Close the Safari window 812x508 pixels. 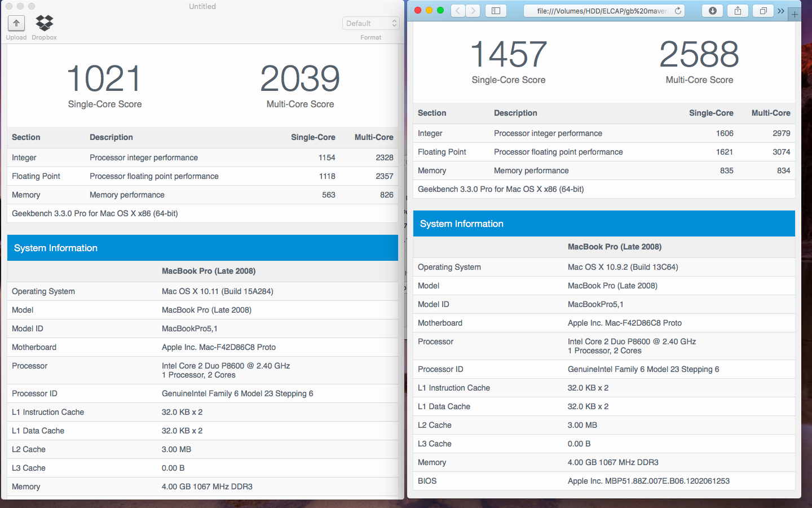[418, 10]
